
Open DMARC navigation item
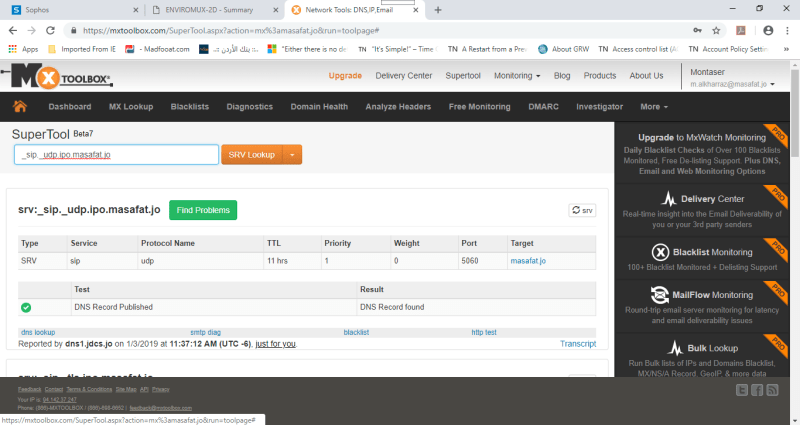(543, 107)
